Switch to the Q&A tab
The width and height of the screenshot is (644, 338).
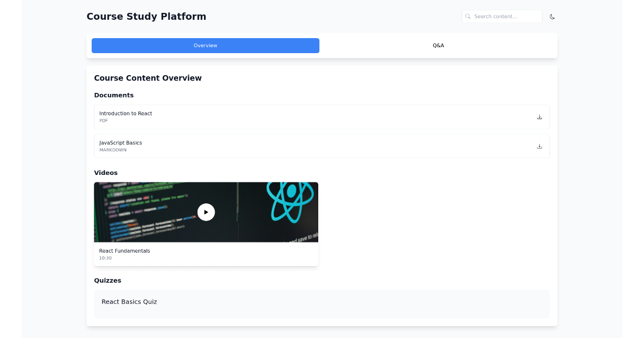tap(438, 46)
